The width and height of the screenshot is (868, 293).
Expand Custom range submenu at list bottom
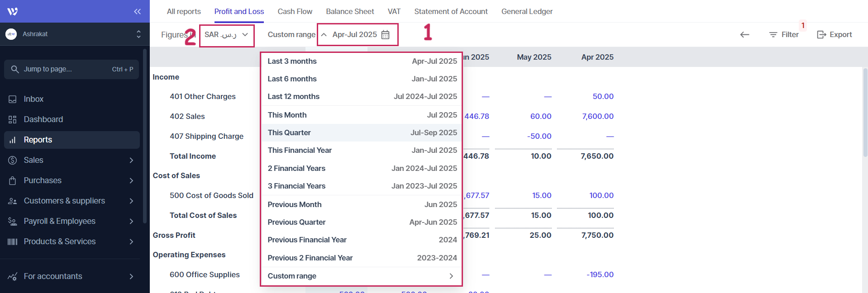tap(361, 276)
